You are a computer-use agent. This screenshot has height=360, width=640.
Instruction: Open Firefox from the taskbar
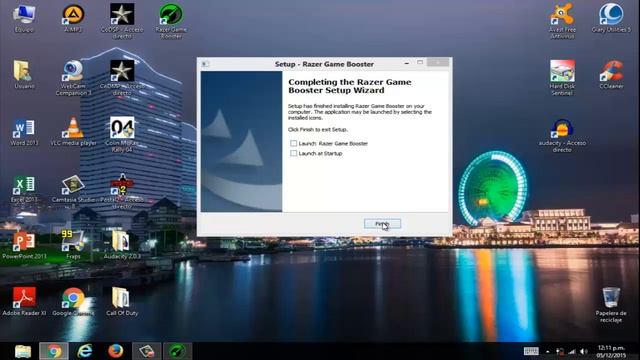[x=116, y=351]
